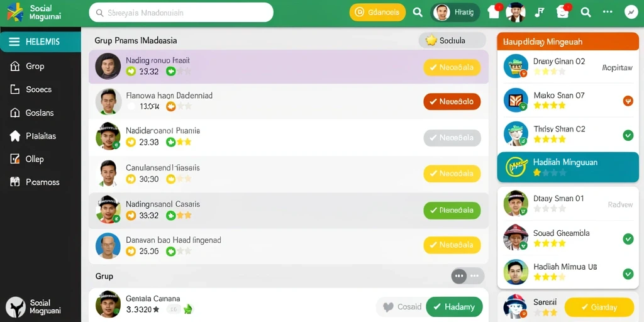Select the Hadiah Minguuan highlighted tab
The image size is (644, 322).
tap(568, 167)
